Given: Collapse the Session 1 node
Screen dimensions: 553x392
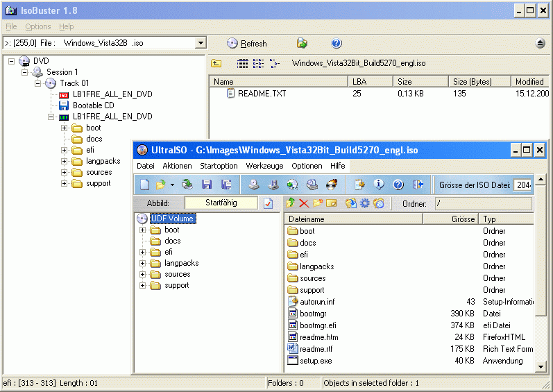Looking at the screenshot, I should 24,73.
